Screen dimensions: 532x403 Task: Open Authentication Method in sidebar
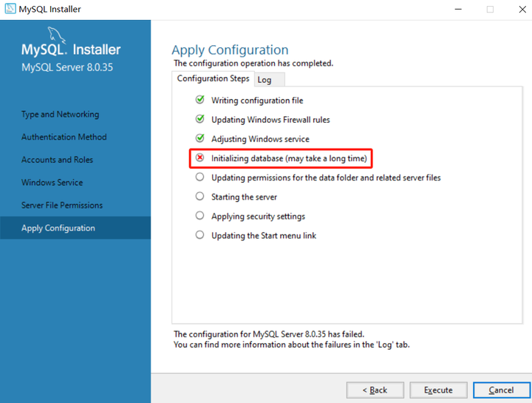[64, 137]
